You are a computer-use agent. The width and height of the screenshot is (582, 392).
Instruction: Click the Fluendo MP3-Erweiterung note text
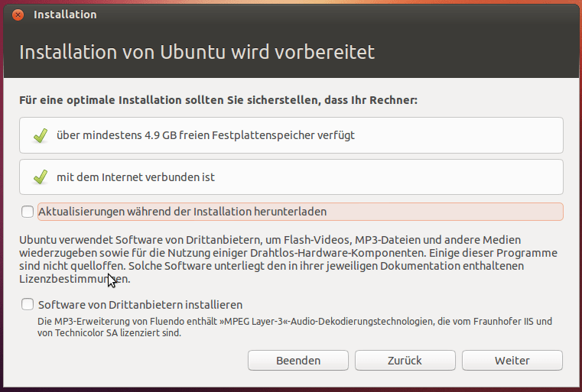(x=294, y=327)
